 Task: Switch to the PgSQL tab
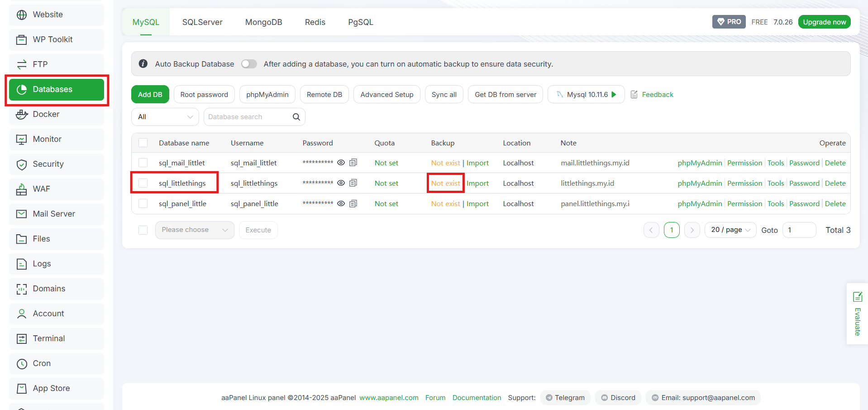pos(361,22)
